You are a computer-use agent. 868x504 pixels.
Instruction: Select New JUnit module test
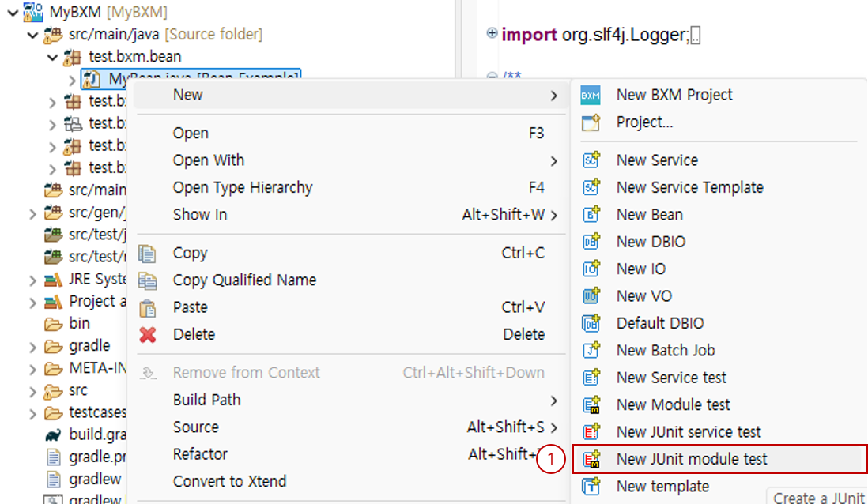tap(691, 459)
